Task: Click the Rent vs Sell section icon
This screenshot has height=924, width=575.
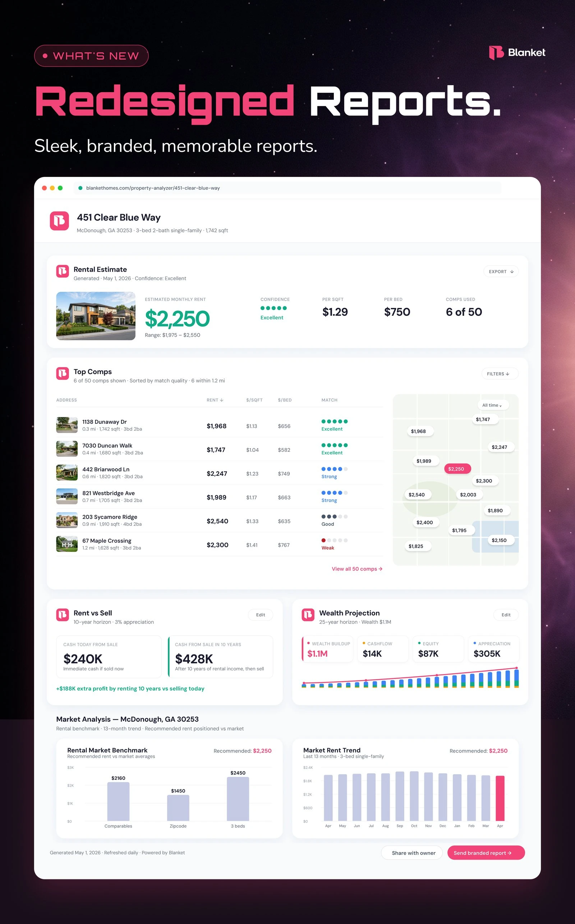Action: [x=63, y=615]
